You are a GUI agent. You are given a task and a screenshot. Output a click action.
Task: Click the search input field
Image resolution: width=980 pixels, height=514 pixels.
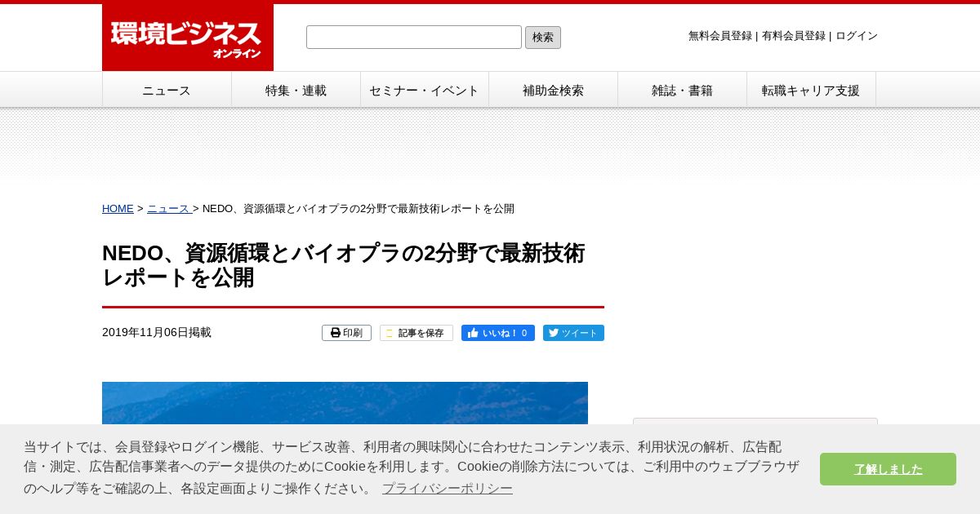(x=414, y=37)
